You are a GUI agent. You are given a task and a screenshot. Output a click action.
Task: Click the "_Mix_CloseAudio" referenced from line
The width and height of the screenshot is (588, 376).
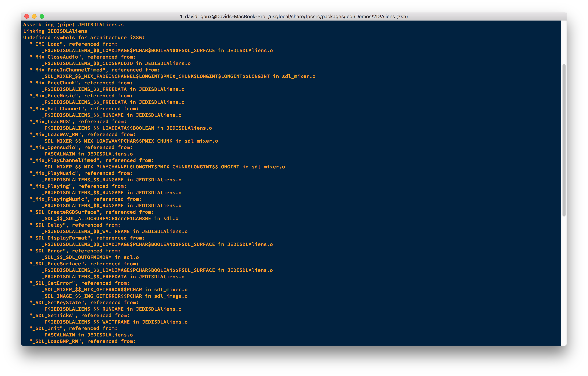[82, 57]
